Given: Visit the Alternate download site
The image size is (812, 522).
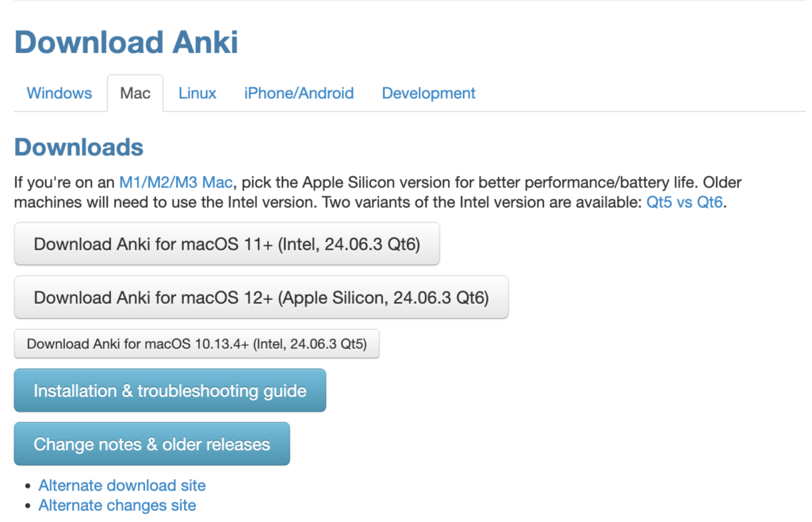Looking at the screenshot, I should click(x=121, y=485).
